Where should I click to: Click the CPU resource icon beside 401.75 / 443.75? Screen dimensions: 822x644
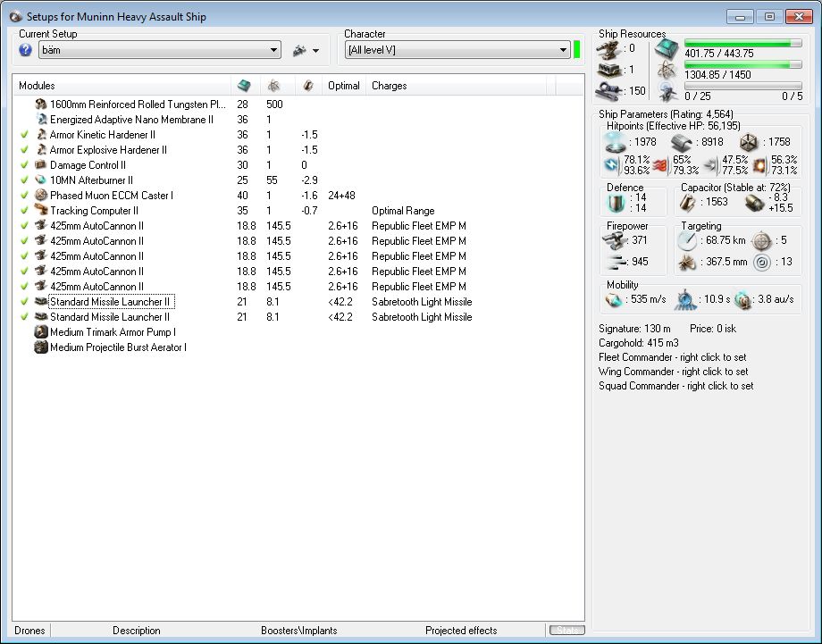tap(667, 48)
